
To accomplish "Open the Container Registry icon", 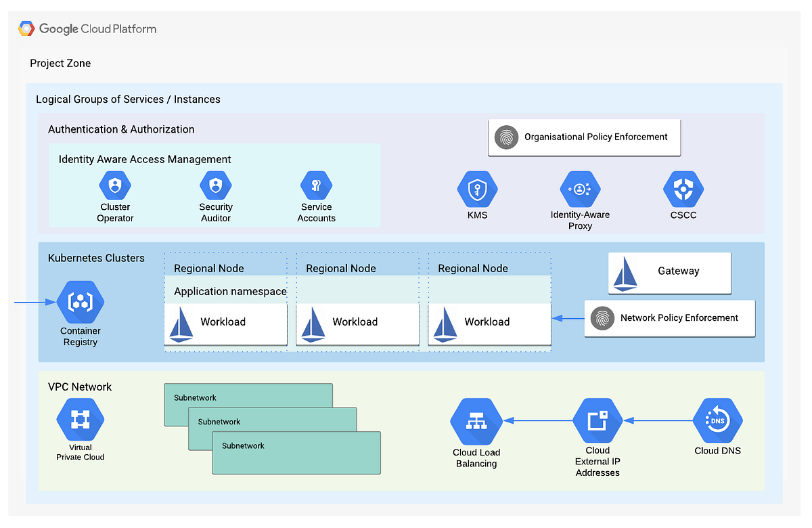I will click(80, 303).
